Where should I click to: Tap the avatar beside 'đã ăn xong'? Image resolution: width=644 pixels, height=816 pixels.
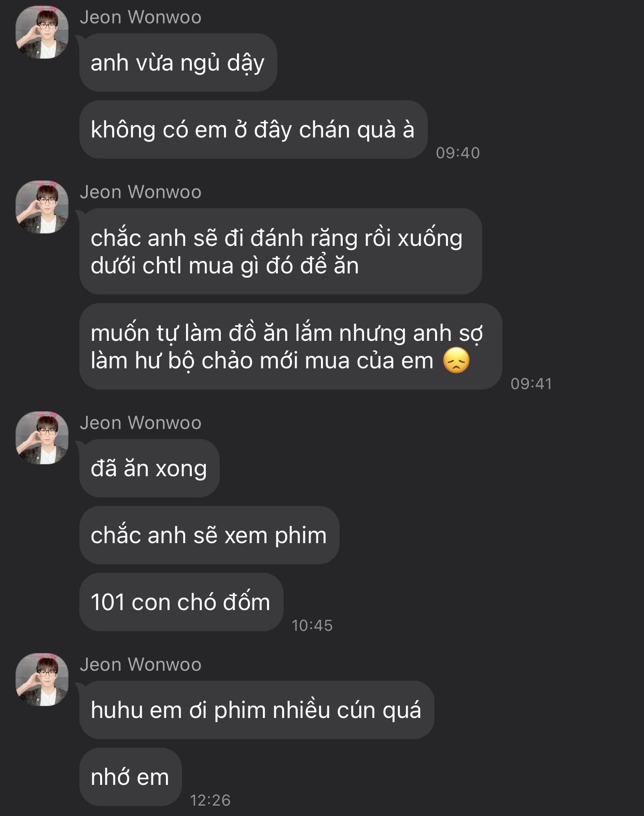42,438
